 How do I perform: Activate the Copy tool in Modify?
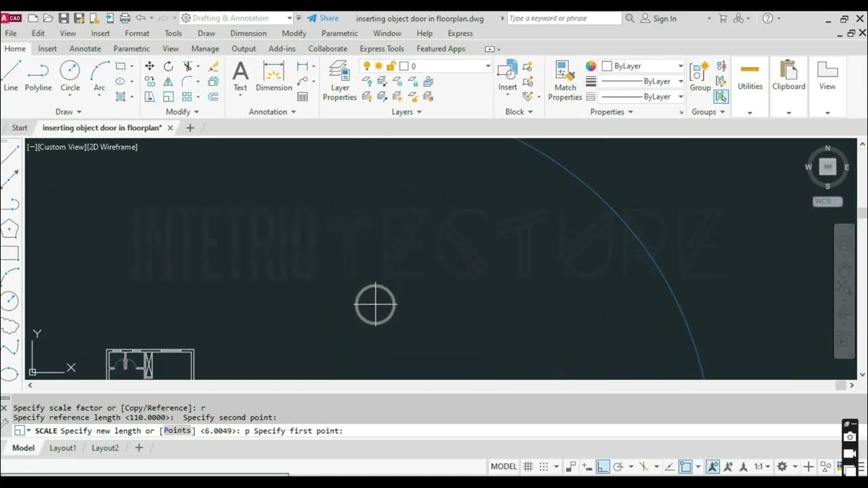pyautogui.click(x=149, y=81)
